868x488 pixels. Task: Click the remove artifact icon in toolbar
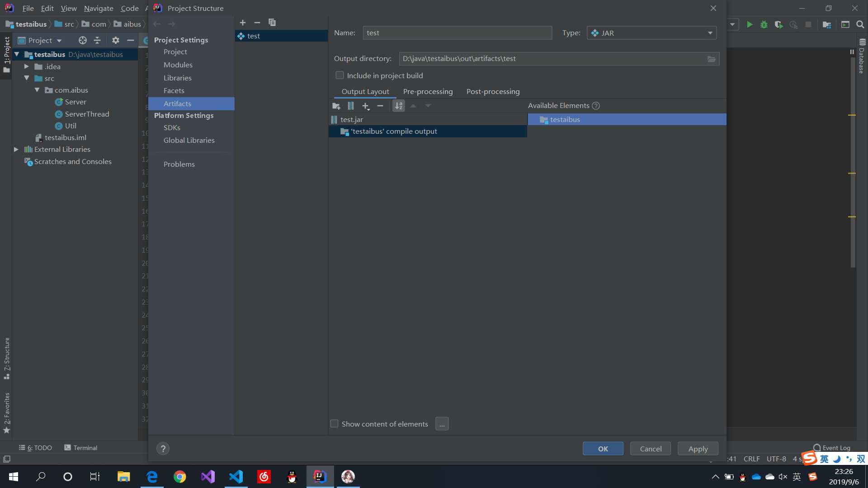click(x=257, y=23)
